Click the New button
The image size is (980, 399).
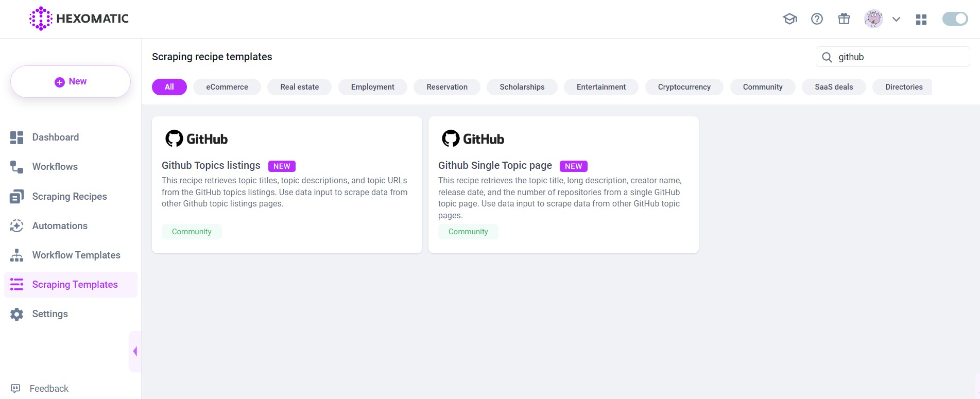click(x=71, y=81)
